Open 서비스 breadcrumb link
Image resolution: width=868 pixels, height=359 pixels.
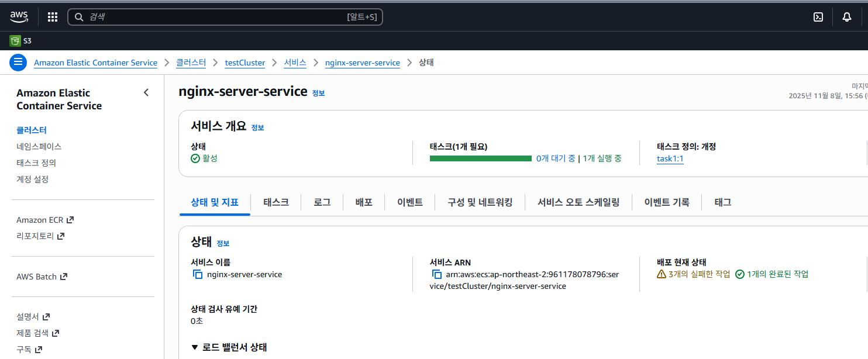[x=295, y=63]
